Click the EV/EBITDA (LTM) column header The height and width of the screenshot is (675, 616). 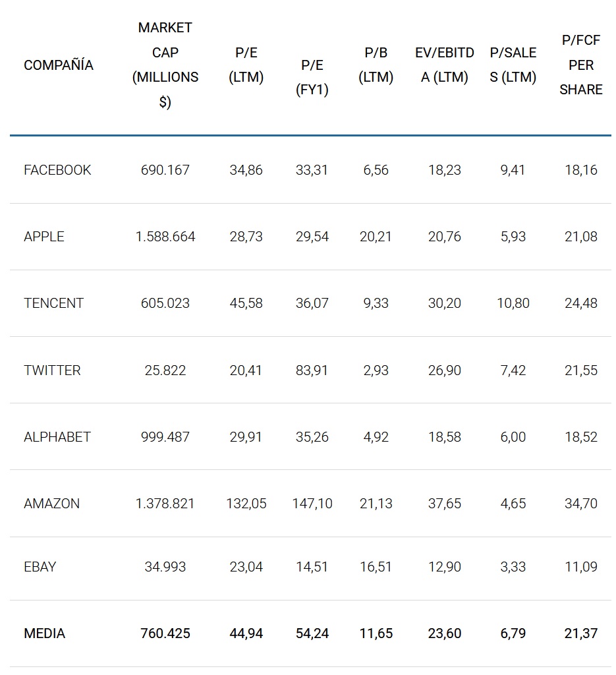click(445, 65)
